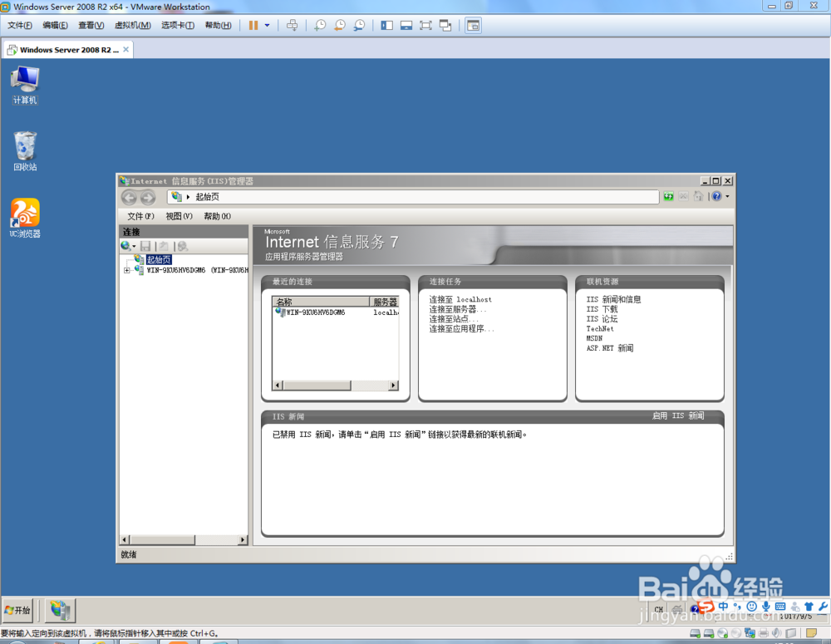This screenshot has height=644, width=831.
Task: Open 开始 start menu button
Action: 17,611
